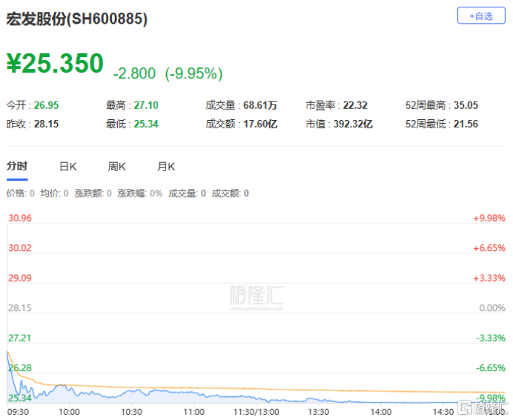513x420 pixels.
Task: Click the 11:30/13:00 time axis label
Action: pyautogui.click(x=256, y=412)
